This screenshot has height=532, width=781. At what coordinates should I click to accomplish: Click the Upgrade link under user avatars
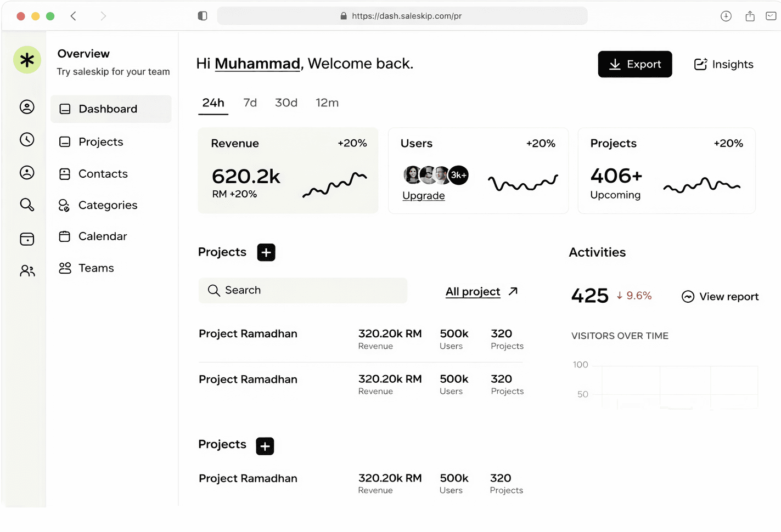(423, 195)
